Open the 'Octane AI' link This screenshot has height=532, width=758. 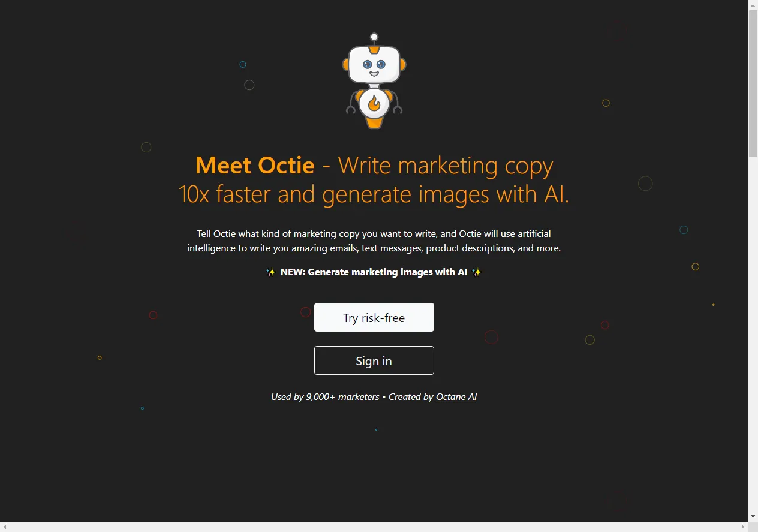[456, 396]
